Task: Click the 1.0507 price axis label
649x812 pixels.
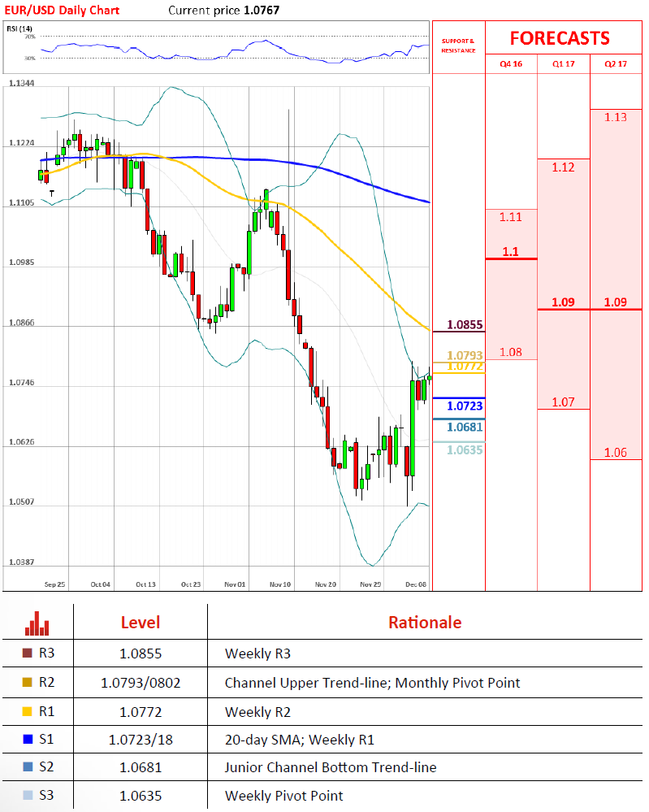Action: point(22,502)
